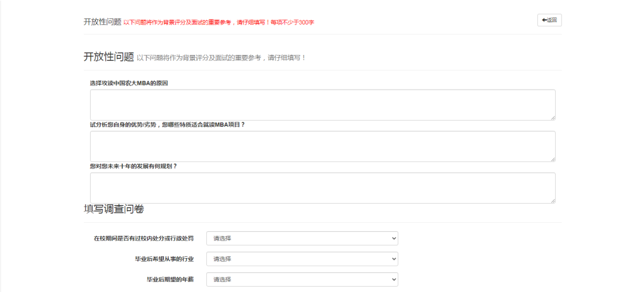Viewport: 644px width, 292px height.
Task: Focus the 选择攻读中国农大MBA的原因 text area
Action: (322, 105)
